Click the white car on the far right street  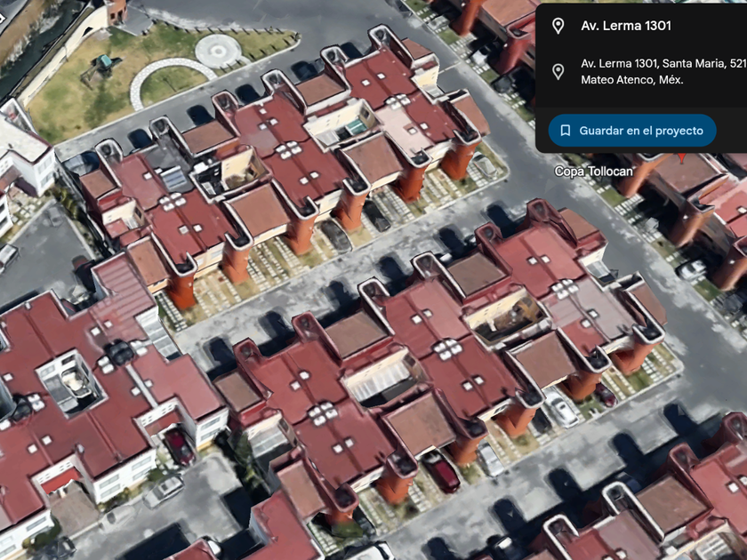click(x=691, y=270)
